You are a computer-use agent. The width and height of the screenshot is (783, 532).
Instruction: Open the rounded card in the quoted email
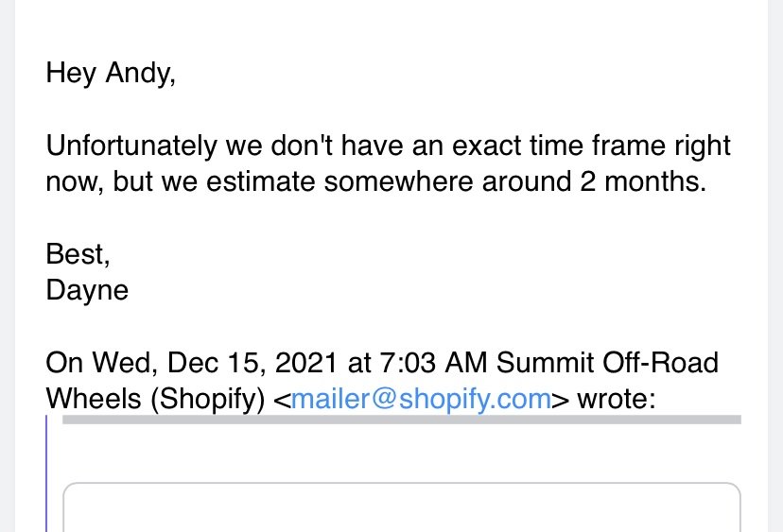(x=402, y=507)
